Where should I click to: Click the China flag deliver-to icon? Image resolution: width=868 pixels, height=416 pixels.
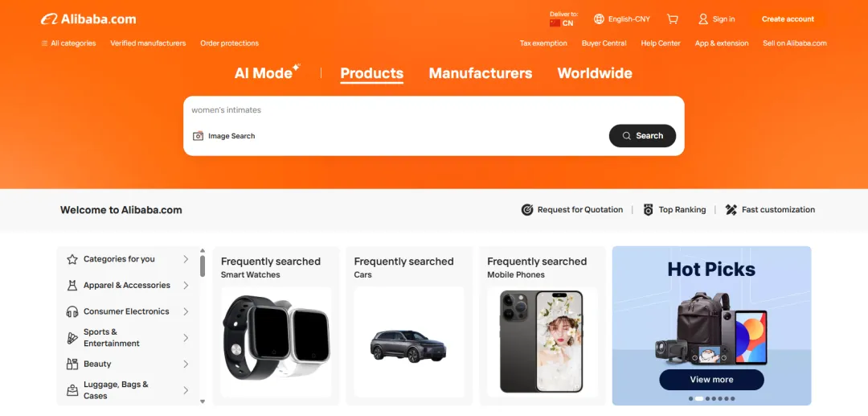(x=555, y=23)
